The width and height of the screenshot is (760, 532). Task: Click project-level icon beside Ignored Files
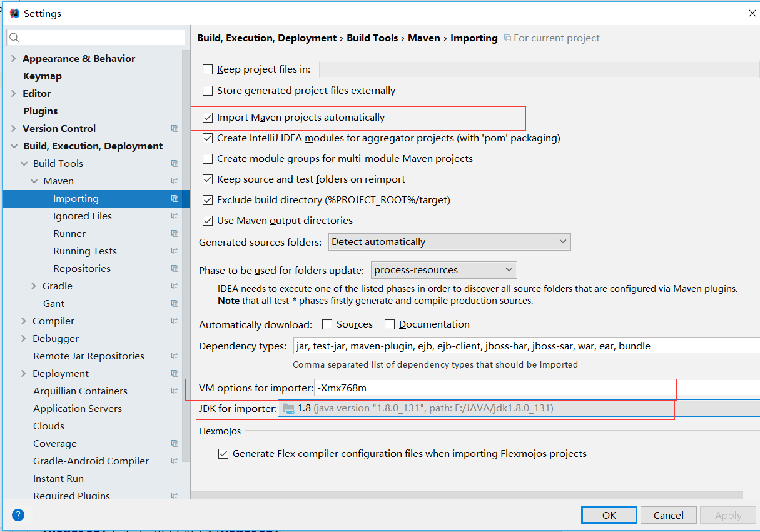pos(175,216)
